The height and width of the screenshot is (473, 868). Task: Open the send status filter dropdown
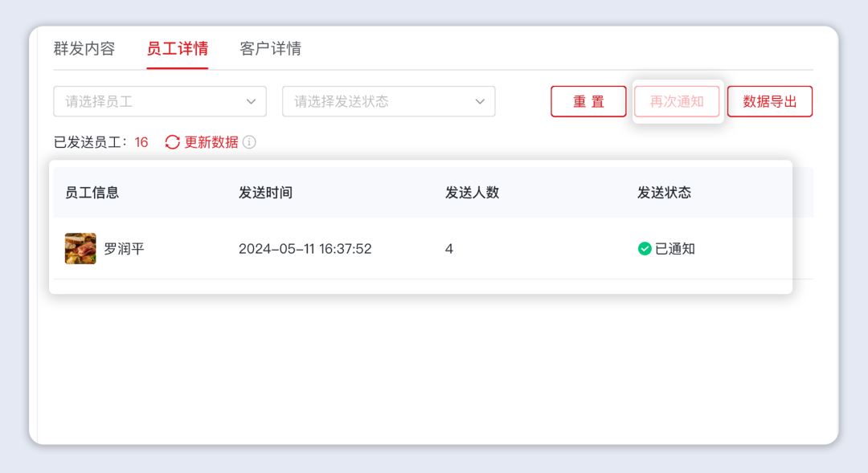pyautogui.click(x=388, y=101)
